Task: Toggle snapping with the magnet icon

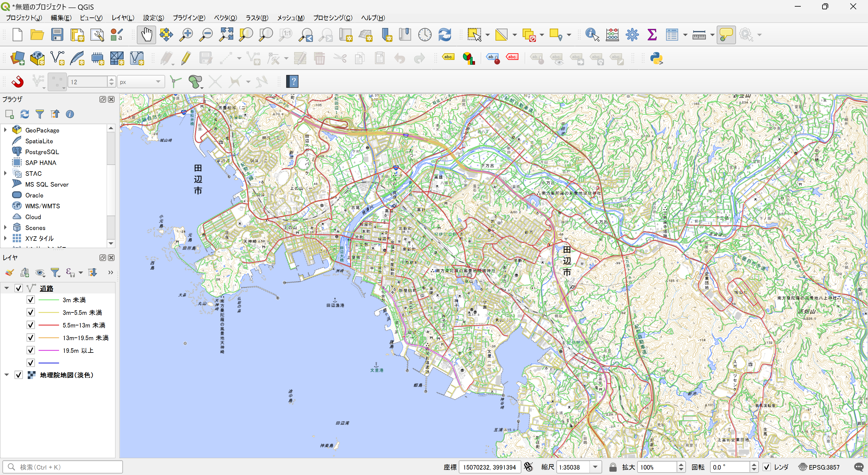Action: point(17,82)
